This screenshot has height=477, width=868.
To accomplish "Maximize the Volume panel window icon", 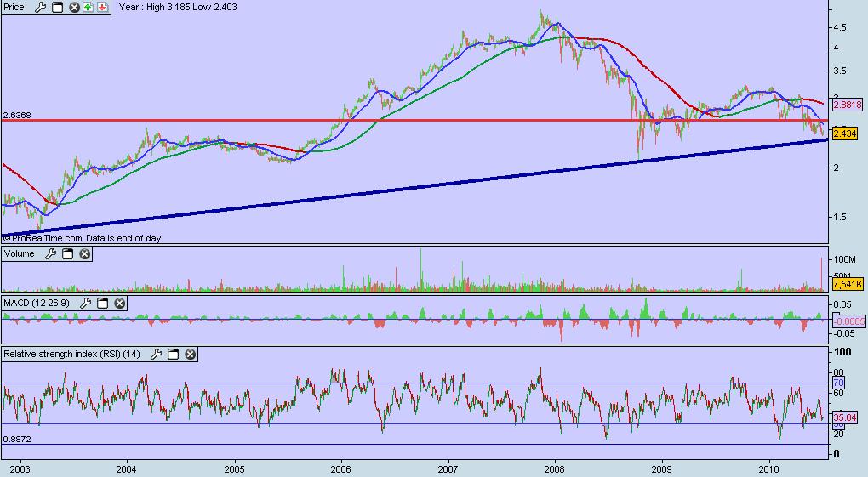I will tap(67, 254).
